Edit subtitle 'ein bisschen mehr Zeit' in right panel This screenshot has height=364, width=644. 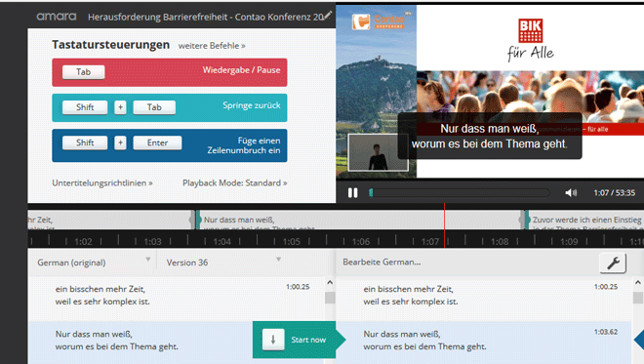484,299
